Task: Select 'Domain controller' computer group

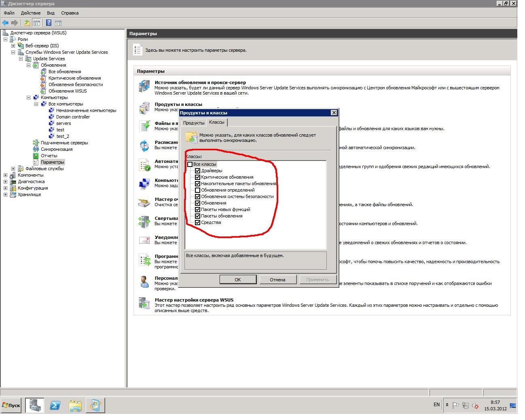Action: (73, 117)
